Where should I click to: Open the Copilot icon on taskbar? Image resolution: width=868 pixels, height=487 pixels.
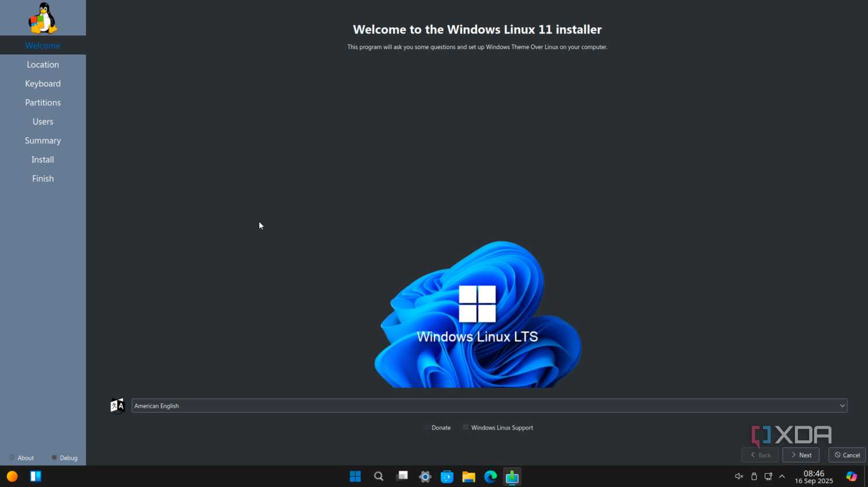pyautogui.click(x=851, y=477)
